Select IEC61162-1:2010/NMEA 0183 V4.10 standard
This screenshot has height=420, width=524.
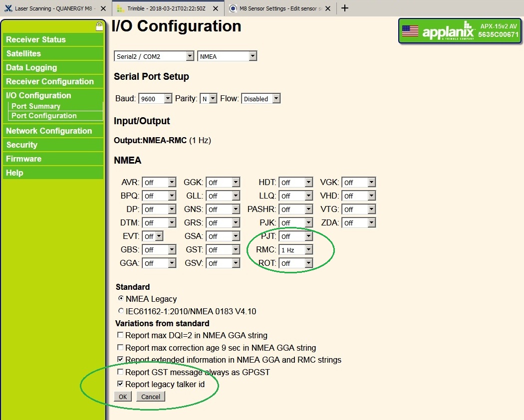[121, 311]
